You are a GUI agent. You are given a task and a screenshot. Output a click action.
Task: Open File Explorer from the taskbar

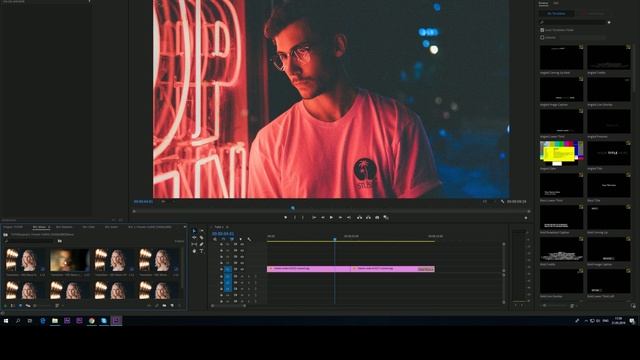click(55, 321)
